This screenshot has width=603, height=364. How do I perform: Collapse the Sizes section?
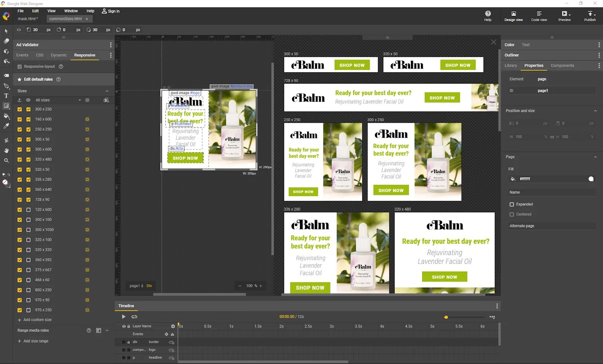pos(107,91)
